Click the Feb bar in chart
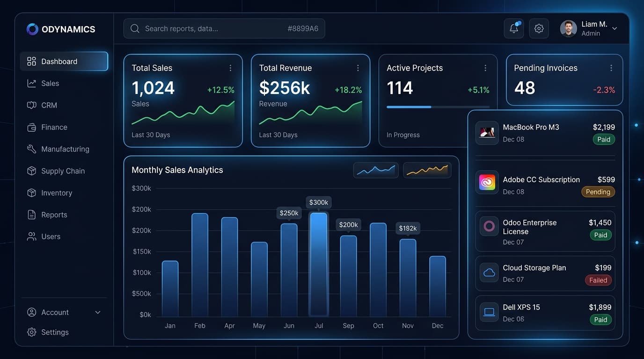The image size is (644, 359). coord(200,265)
